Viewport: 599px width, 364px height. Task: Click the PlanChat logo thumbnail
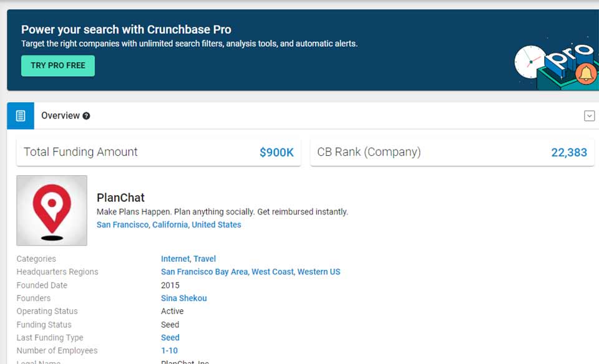[x=52, y=210]
